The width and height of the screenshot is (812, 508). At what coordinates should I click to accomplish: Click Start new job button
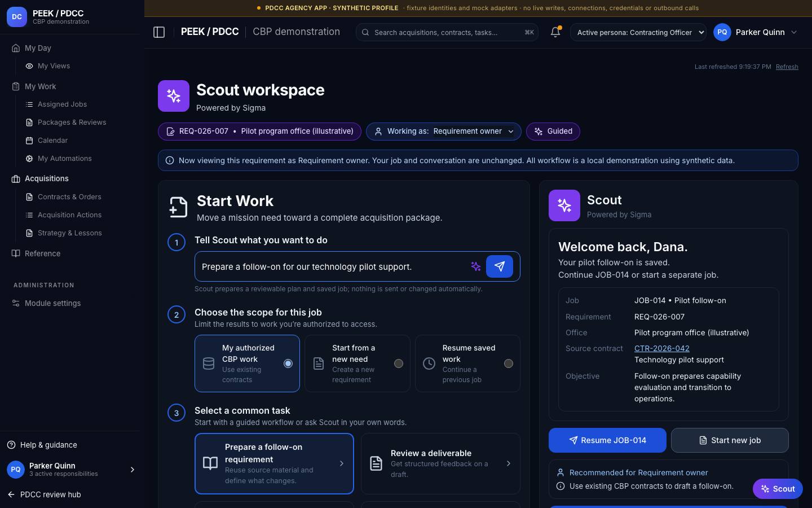(730, 440)
